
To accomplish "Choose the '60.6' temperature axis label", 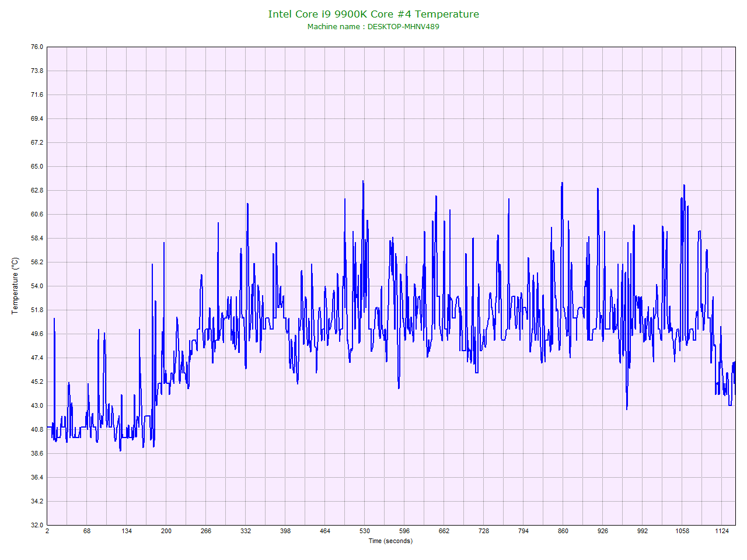I will tap(37, 214).
